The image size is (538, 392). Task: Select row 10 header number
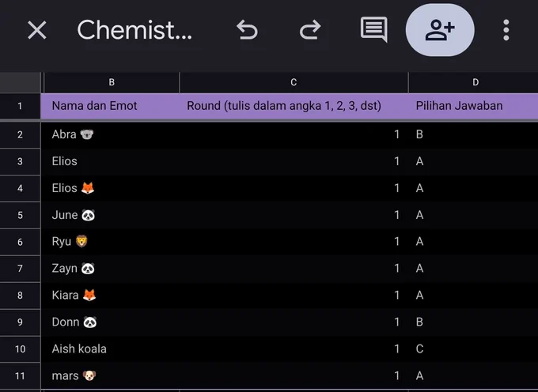click(x=20, y=349)
